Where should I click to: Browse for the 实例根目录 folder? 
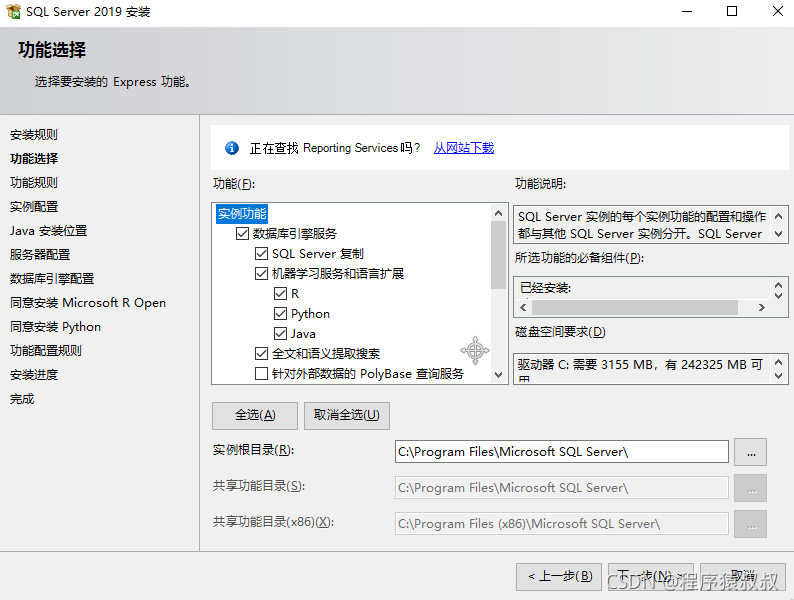coord(750,452)
